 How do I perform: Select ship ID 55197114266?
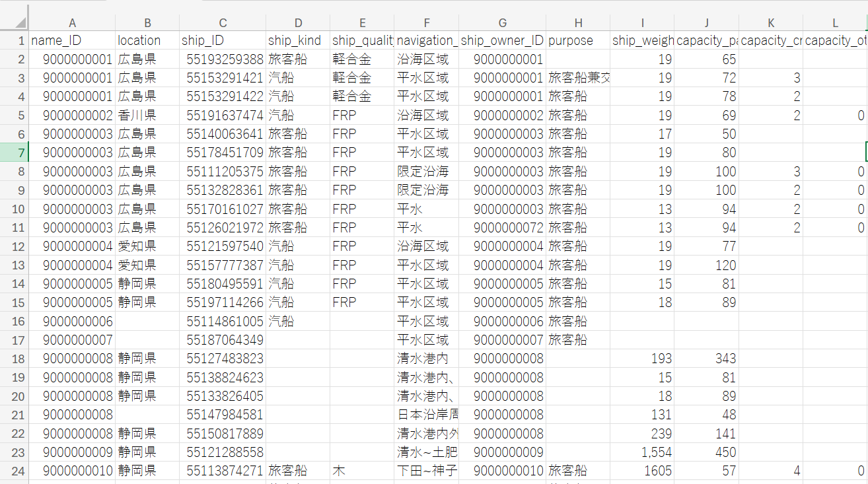point(223,302)
